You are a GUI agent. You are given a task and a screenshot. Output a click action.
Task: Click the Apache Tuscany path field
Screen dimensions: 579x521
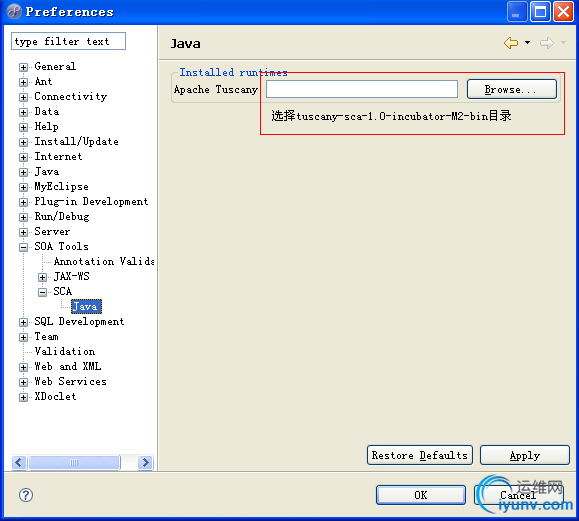pos(362,89)
